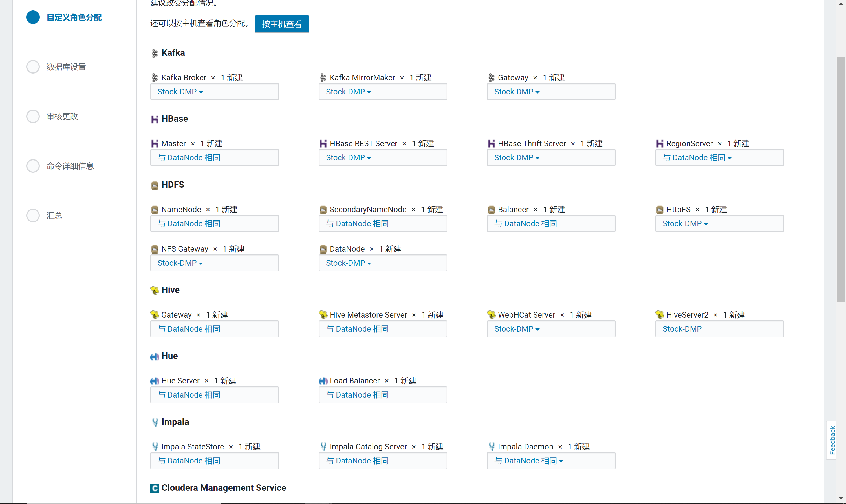Image resolution: width=846 pixels, height=504 pixels.
Task: Select the 汇总 wizard step
Action: [x=54, y=216]
